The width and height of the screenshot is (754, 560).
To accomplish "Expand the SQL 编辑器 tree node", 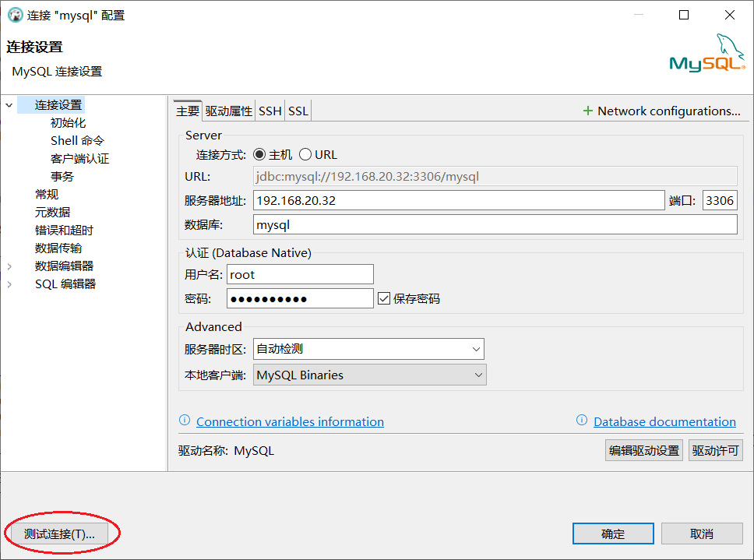I will point(9,284).
